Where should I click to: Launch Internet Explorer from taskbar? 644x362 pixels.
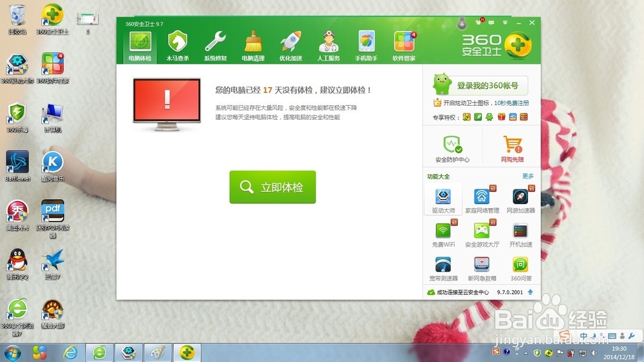(x=70, y=352)
